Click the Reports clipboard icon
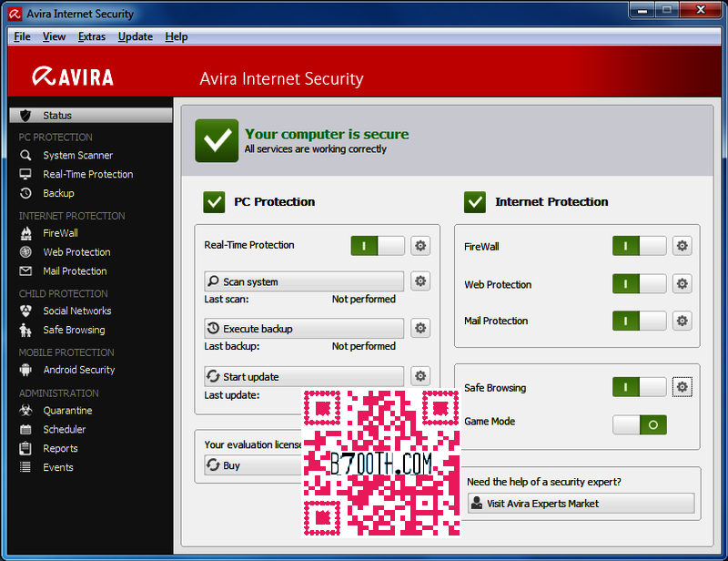The width and height of the screenshot is (728, 561). tap(25, 448)
